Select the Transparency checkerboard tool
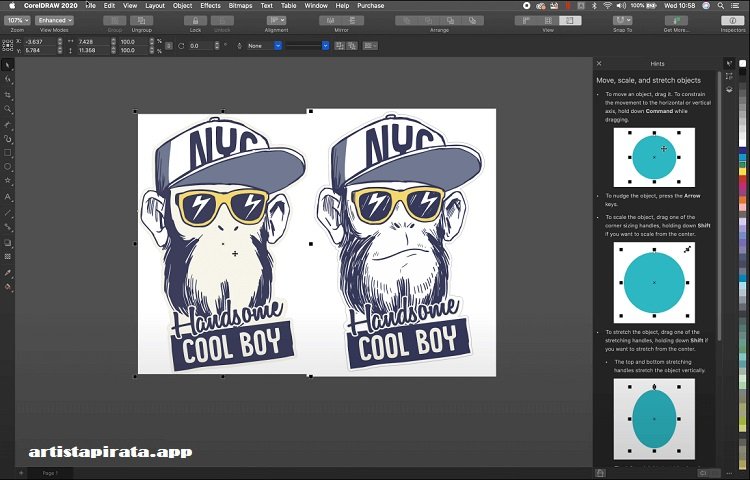The height and width of the screenshot is (480, 750). [x=7, y=257]
